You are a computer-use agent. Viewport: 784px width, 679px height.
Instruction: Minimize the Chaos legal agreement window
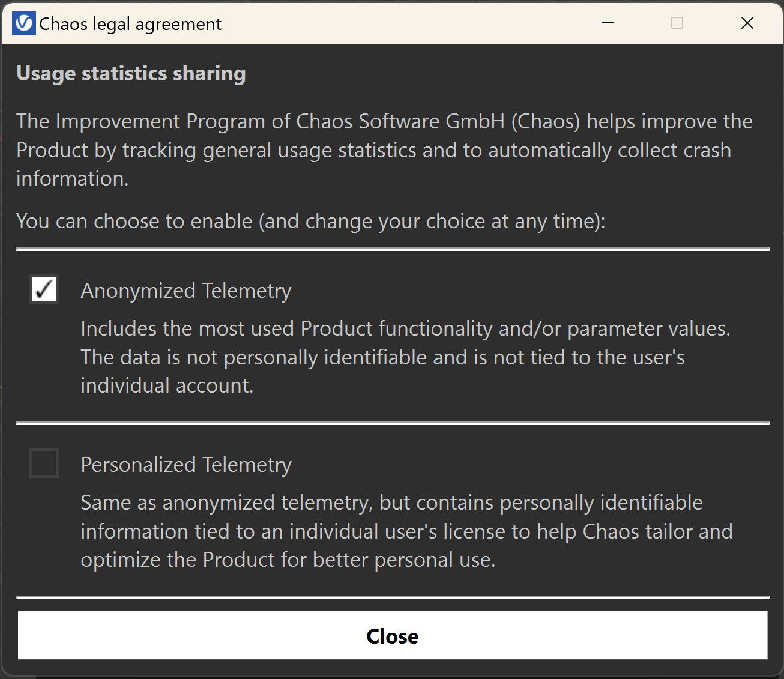[608, 23]
